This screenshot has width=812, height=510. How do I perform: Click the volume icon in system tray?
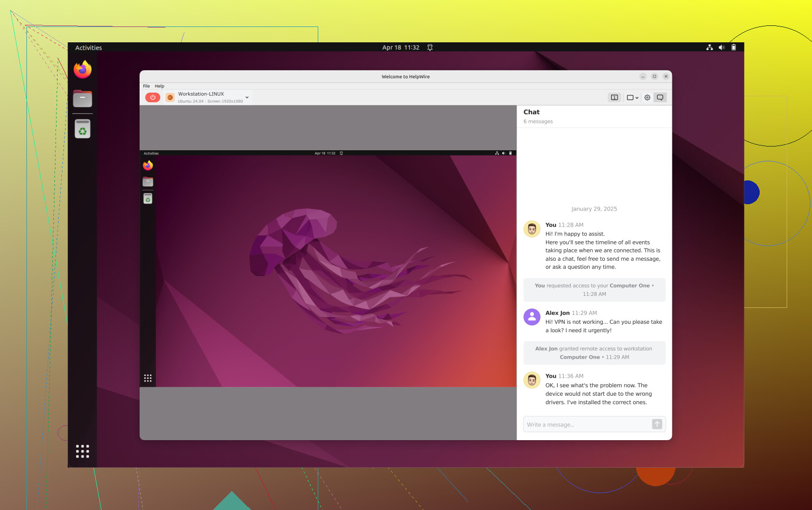pyautogui.click(x=722, y=48)
